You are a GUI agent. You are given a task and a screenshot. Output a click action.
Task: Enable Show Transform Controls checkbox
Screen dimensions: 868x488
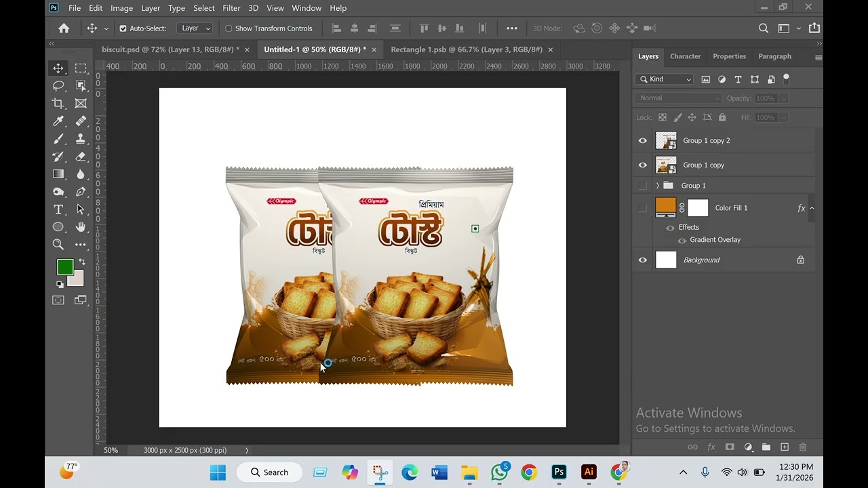pyautogui.click(x=229, y=28)
